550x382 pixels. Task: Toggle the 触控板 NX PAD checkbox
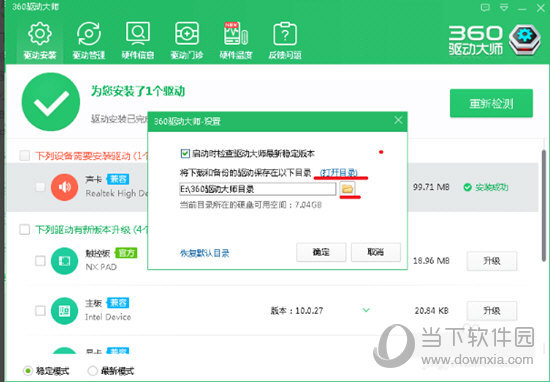40,261
